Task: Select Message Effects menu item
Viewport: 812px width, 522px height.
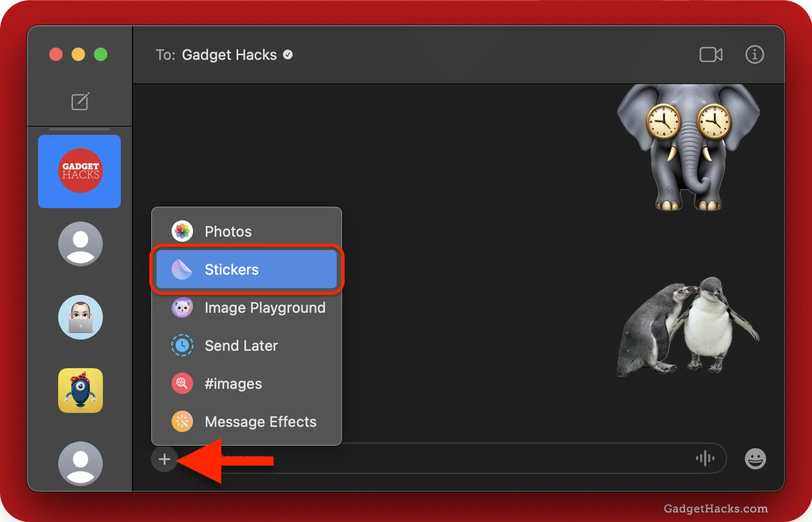Action: click(x=247, y=421)
